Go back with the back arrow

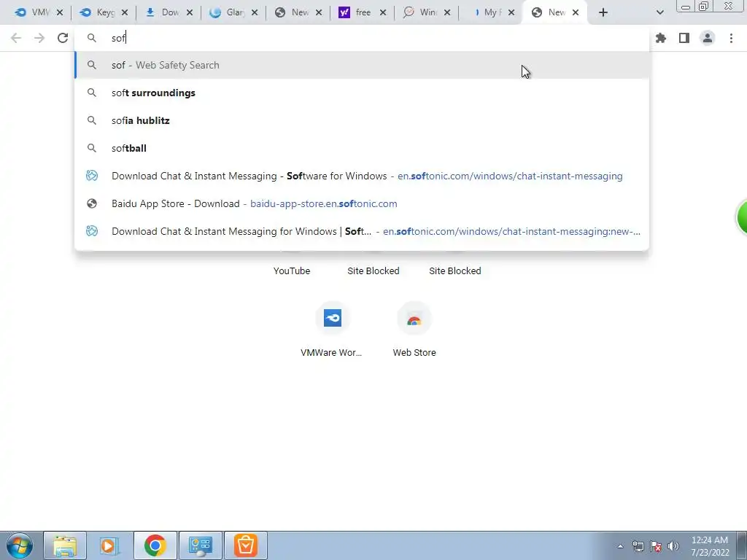[16, 38]
